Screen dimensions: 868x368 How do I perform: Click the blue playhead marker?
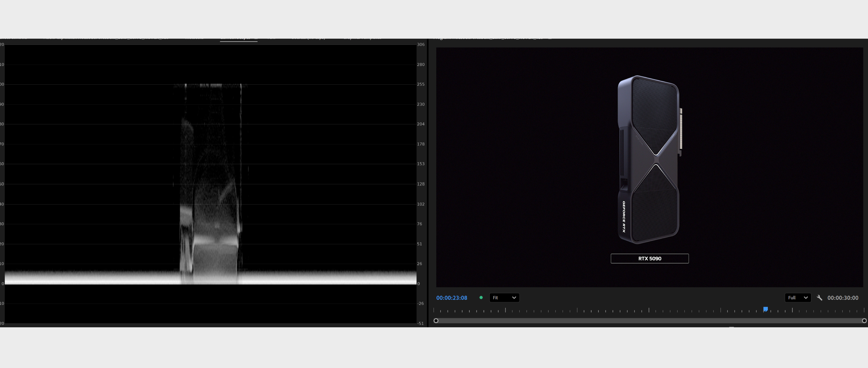[765, 309]
